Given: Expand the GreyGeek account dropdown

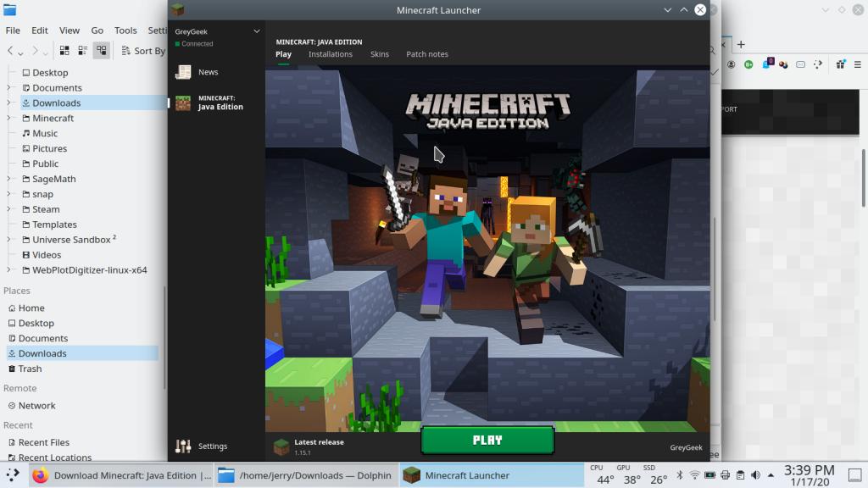Looking at the screenshot, I should pos(257,31).
